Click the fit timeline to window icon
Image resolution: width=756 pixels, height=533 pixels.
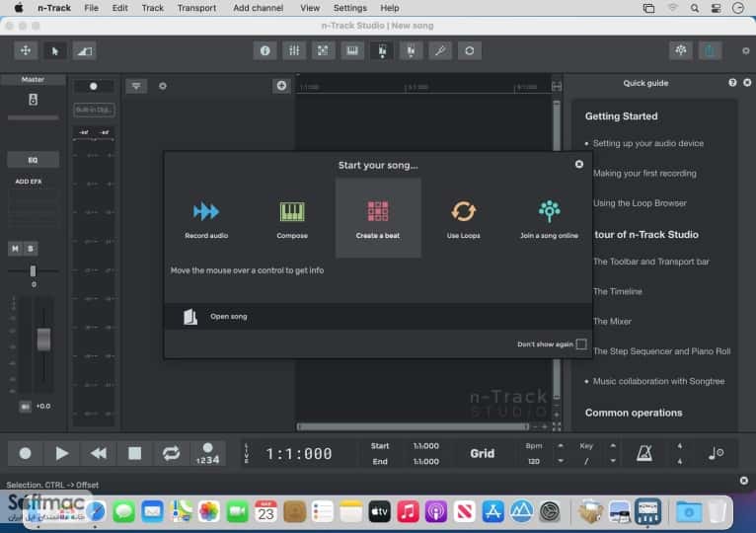(557, 86)
